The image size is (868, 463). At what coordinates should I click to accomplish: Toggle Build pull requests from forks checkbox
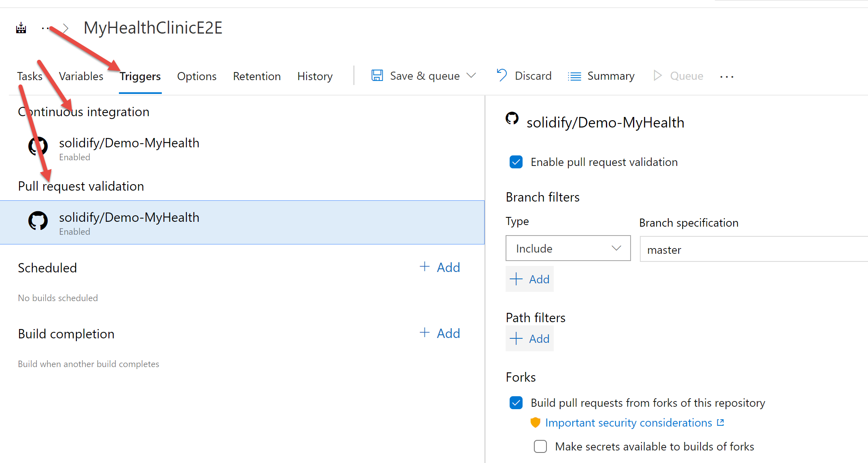(516, 403)
